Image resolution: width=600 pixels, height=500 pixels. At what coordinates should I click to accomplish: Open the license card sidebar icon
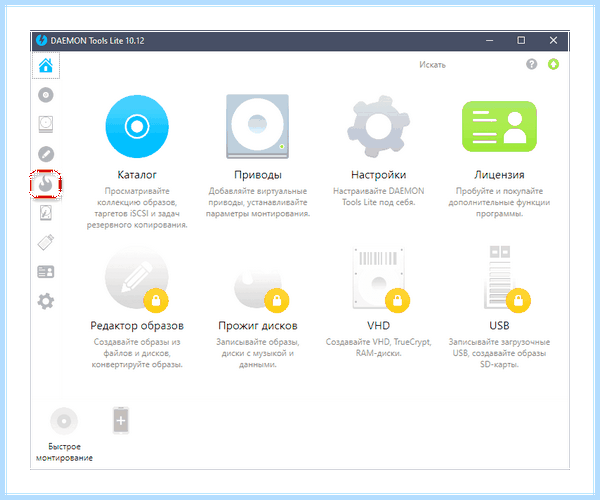click(x=46, y=272)
